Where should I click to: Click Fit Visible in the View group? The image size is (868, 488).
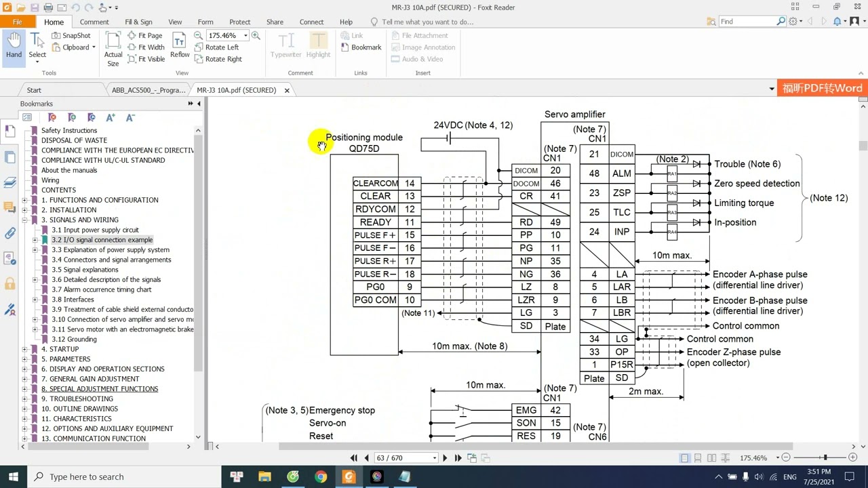coord(146,59)
